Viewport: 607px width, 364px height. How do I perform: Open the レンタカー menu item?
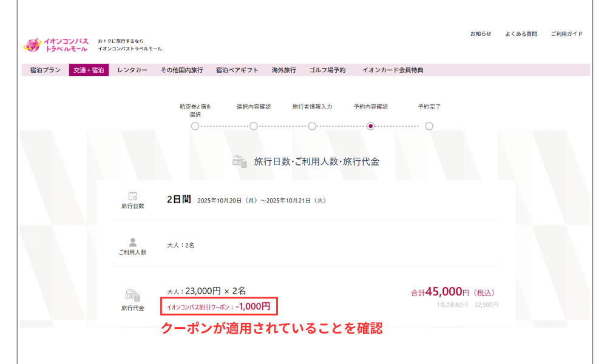pos(132,70)
